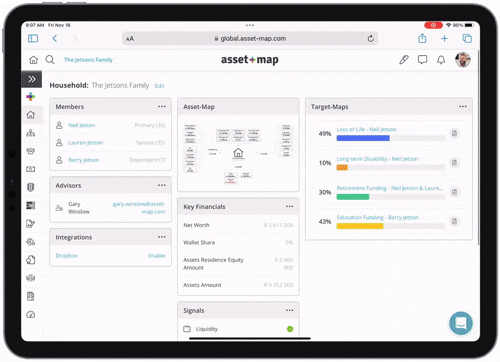The image size is (500, 362).
Task: Select the pencil annotate icon in header
Action: 404,60
